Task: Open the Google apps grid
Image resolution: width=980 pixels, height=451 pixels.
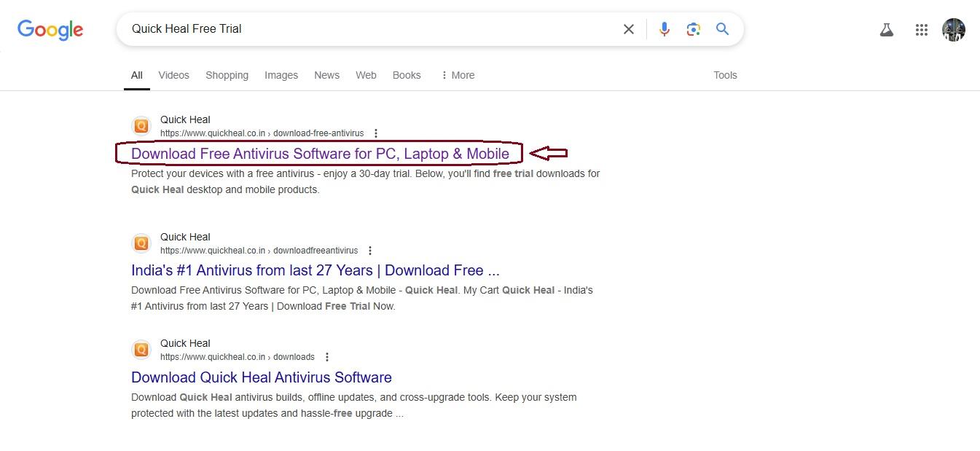Action: pyautogui.click(x=921, y=30)
